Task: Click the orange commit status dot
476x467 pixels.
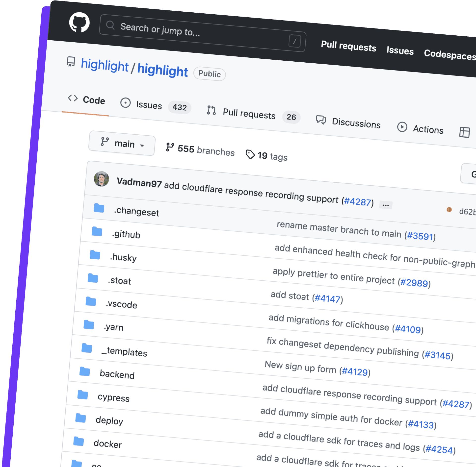Action: click(x=449, y=210)
